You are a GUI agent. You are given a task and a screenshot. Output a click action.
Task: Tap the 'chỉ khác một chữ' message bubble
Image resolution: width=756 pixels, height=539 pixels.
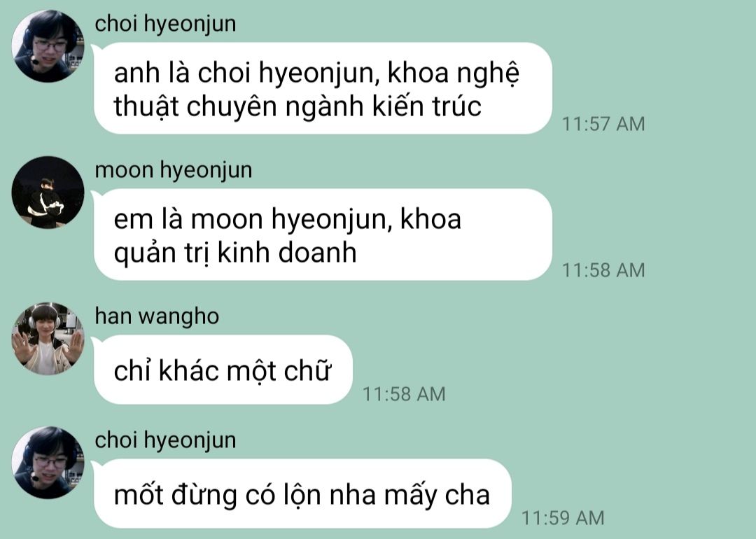pos(223,370)
